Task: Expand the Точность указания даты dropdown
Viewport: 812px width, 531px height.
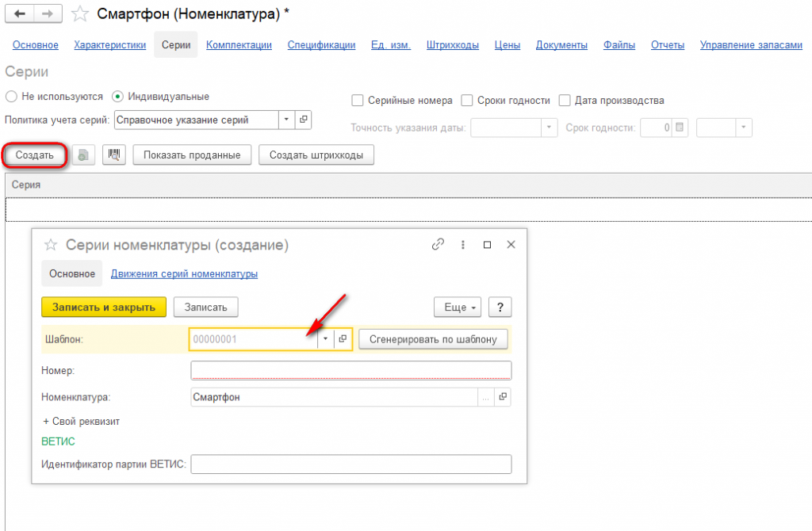Action: [549, 128]
